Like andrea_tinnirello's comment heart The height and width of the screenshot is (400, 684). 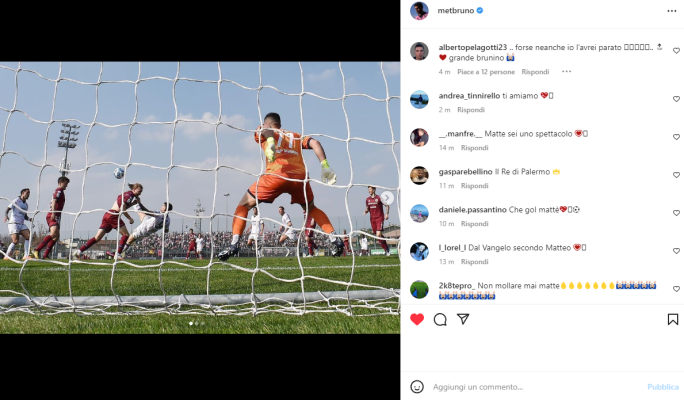coord(676,99)
